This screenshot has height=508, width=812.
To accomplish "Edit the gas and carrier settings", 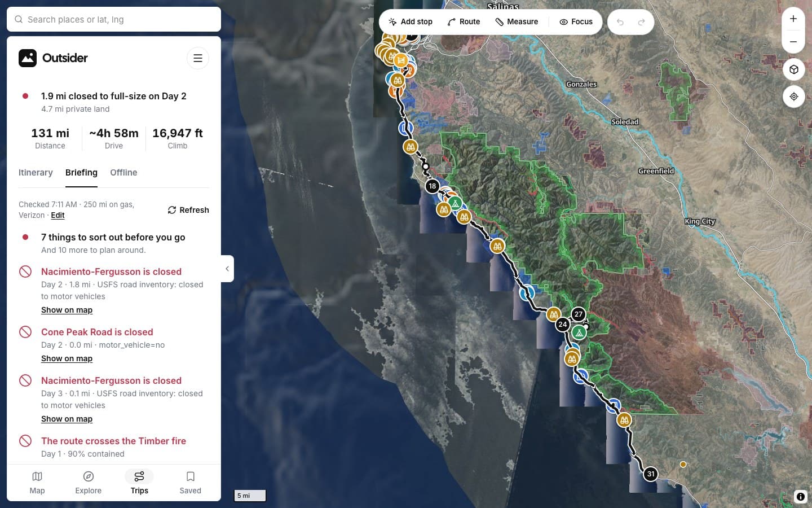I will click(58, 215).
